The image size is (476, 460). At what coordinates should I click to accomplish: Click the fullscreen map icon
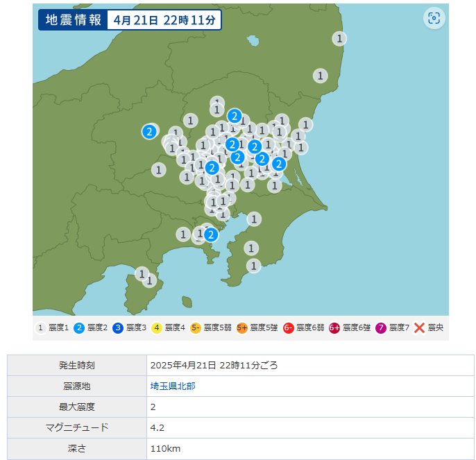tap(434, 19)
